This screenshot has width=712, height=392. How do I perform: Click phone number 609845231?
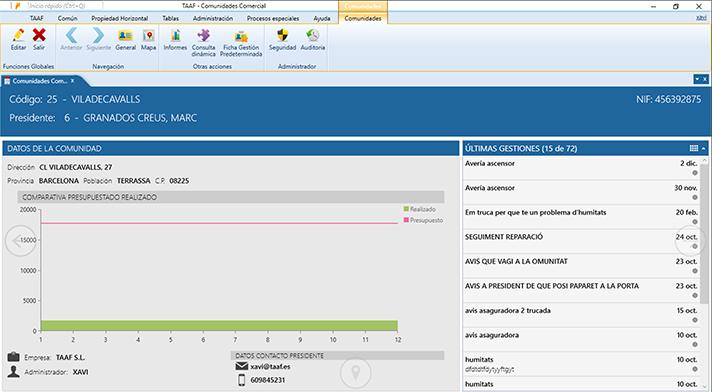(x=268, y=380)
